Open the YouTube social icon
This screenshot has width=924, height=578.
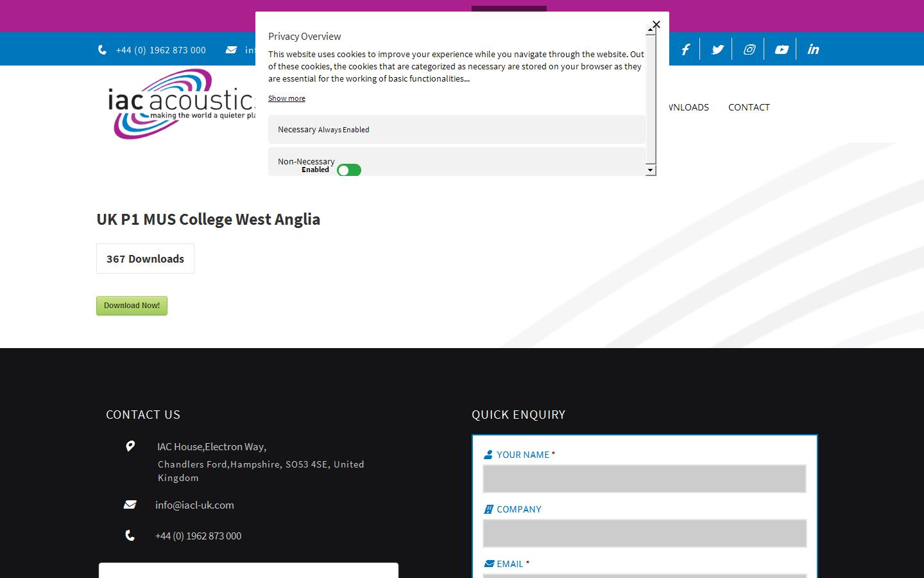coord(781,49)
